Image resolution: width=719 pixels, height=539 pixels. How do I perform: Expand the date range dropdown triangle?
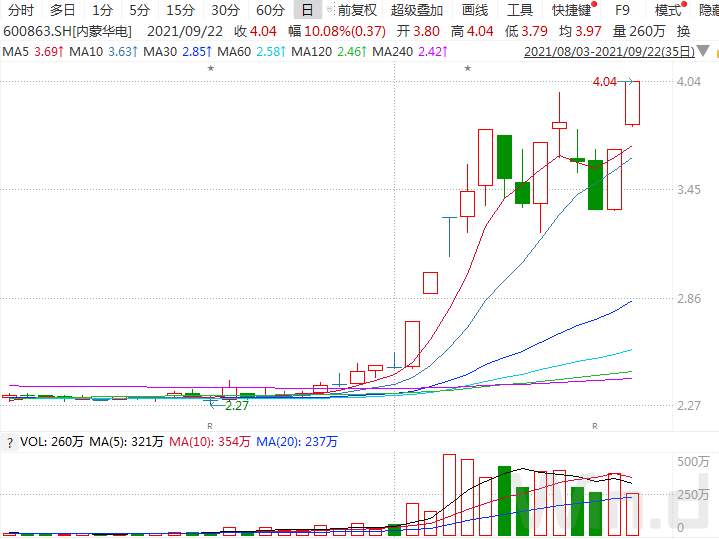703,51
